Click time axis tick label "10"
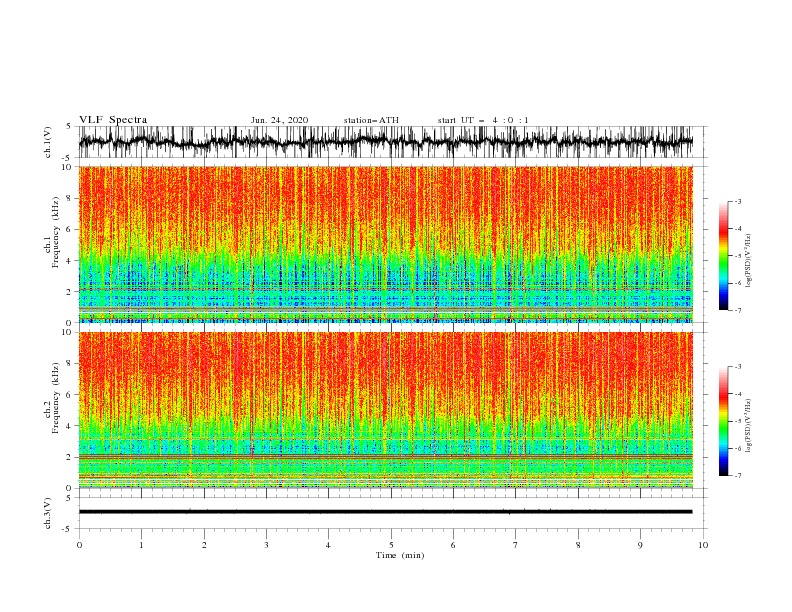Image resolution: width=792 pixels, height=612 pixels. click(703, 545)
